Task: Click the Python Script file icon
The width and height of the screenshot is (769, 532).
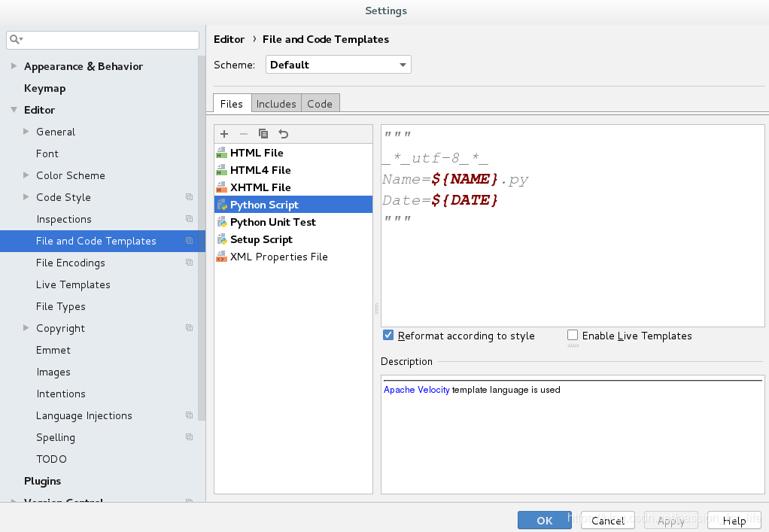Action: click(222, 205)
